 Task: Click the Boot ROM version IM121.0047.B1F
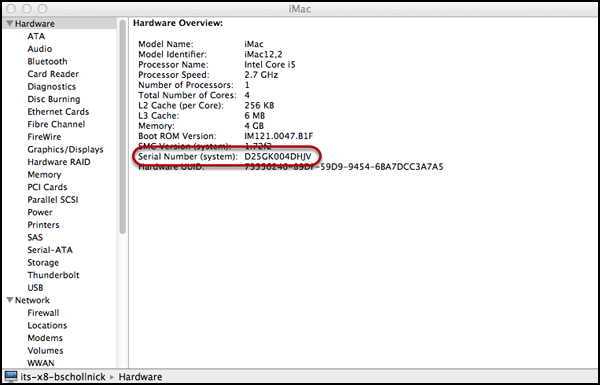[x=279, y=136]
